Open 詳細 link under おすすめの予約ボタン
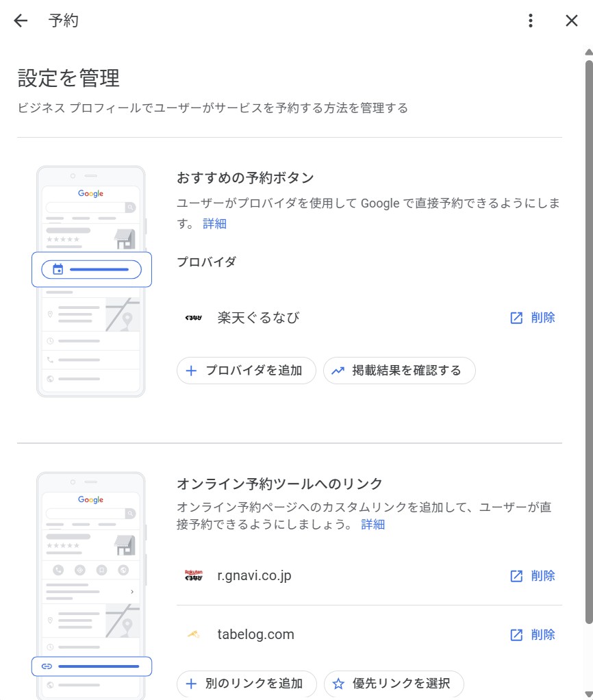The image size is (593, 700). click(214, 224)
